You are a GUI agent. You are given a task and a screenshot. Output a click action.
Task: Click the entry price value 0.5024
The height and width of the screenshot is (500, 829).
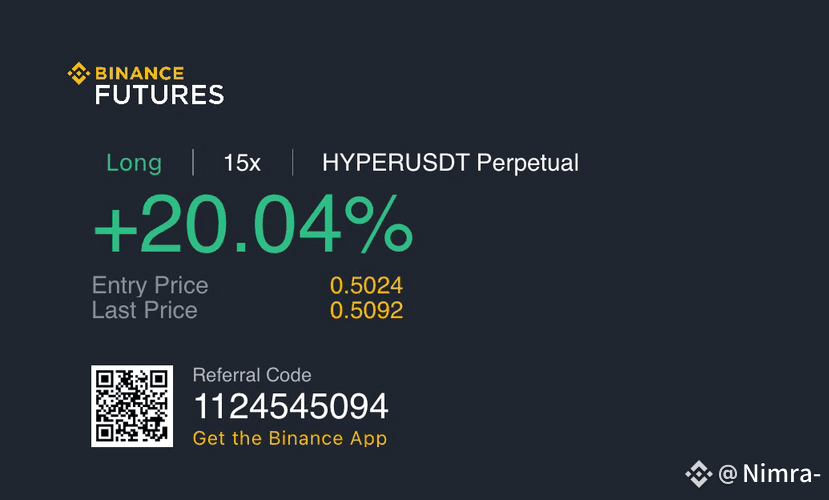366,285
